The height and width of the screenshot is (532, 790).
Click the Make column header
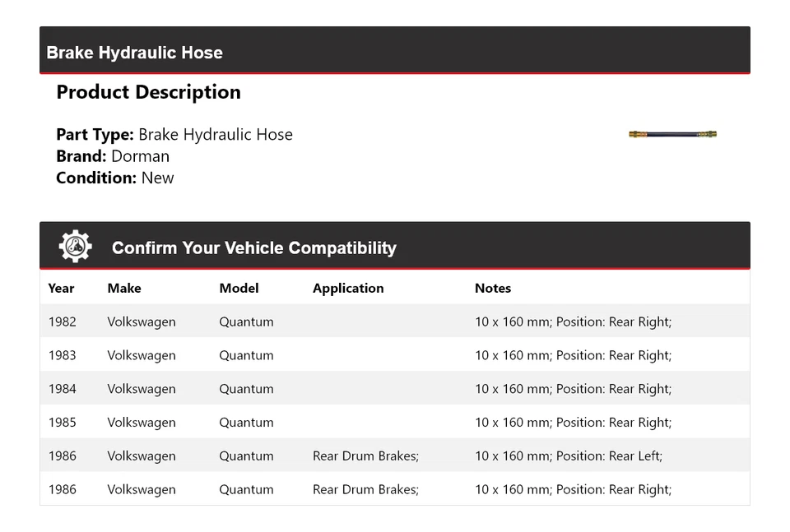pyautogui.click(x=123, y=288)
